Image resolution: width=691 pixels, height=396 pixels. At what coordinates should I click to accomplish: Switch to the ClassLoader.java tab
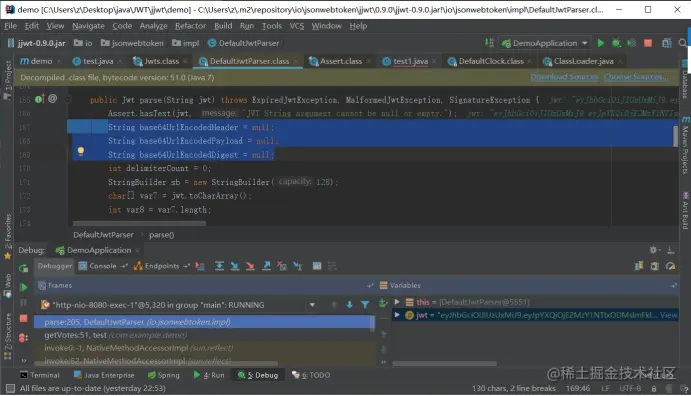click(x=583, y=61)
